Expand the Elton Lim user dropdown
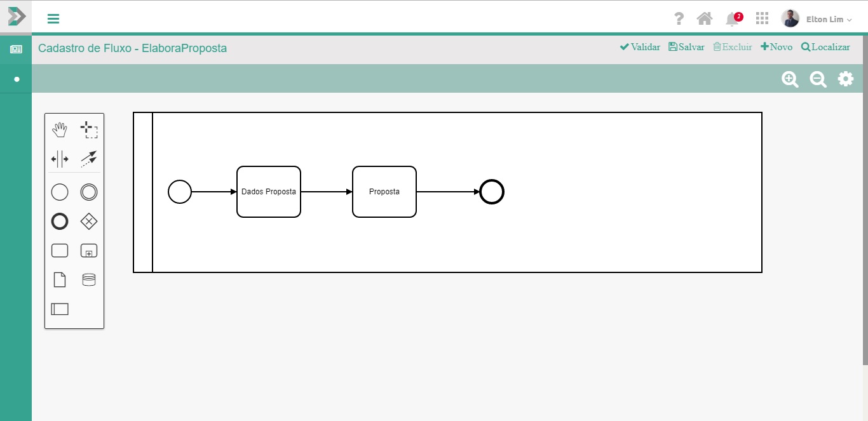 tap(828, 19)
